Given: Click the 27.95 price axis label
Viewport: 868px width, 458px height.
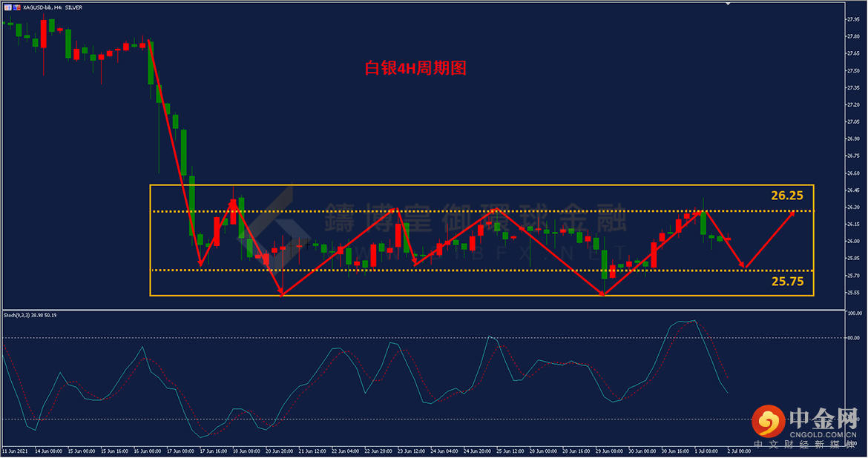Looking at the screenshot, I should click(x=853, y=19).
